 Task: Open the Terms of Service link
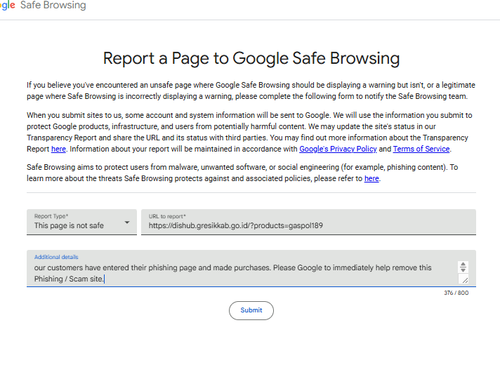421,149
